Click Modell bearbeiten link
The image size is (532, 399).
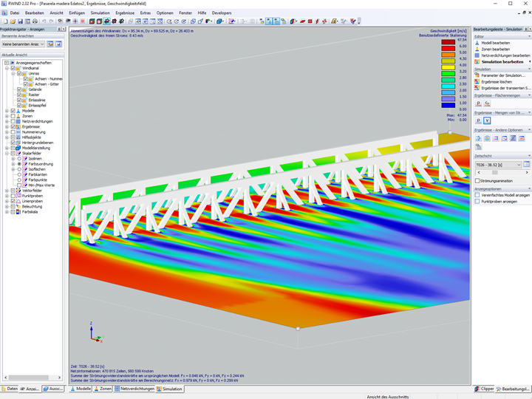[495, 43]
